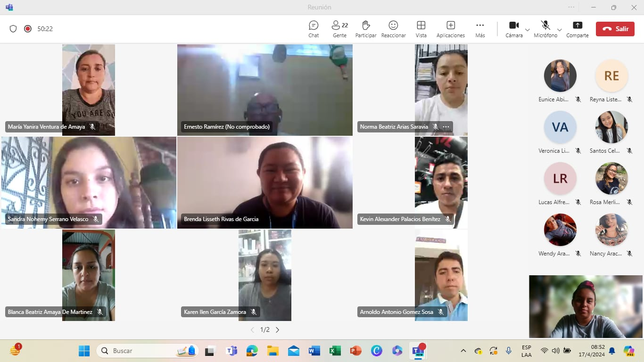
Task: Select Ernesto Ramírez video tile
Action: [x=264, y=90]
